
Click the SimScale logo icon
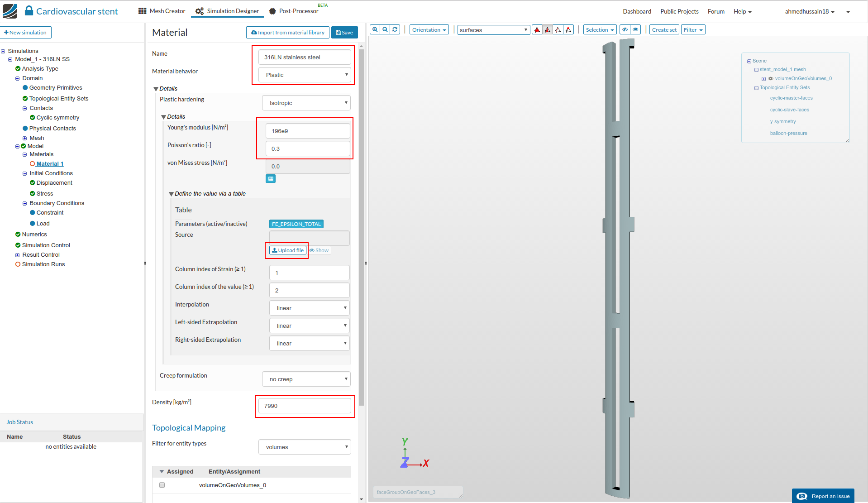10,11
